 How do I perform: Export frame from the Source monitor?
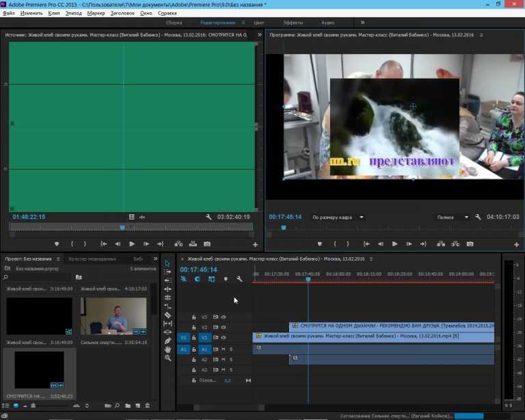coord(207,244)
